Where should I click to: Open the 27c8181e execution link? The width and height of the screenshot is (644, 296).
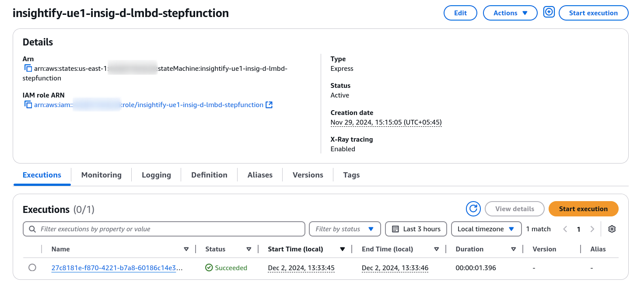click(117, 268)
